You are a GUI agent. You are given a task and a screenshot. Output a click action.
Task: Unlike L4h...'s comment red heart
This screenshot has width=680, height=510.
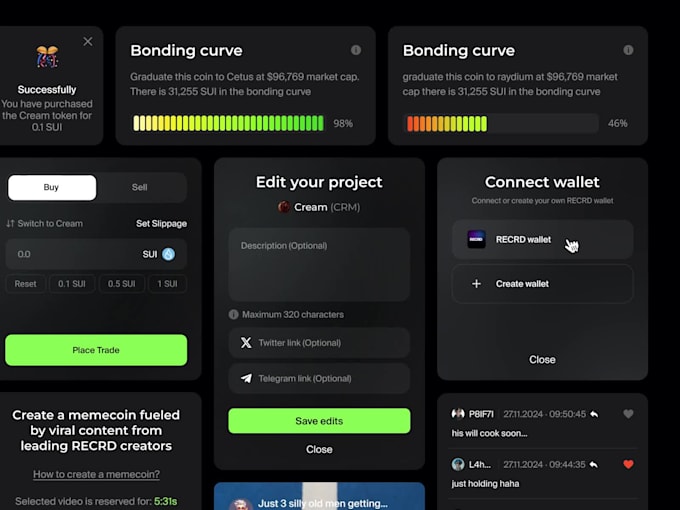pyautogui.click(x=628, y=464)
